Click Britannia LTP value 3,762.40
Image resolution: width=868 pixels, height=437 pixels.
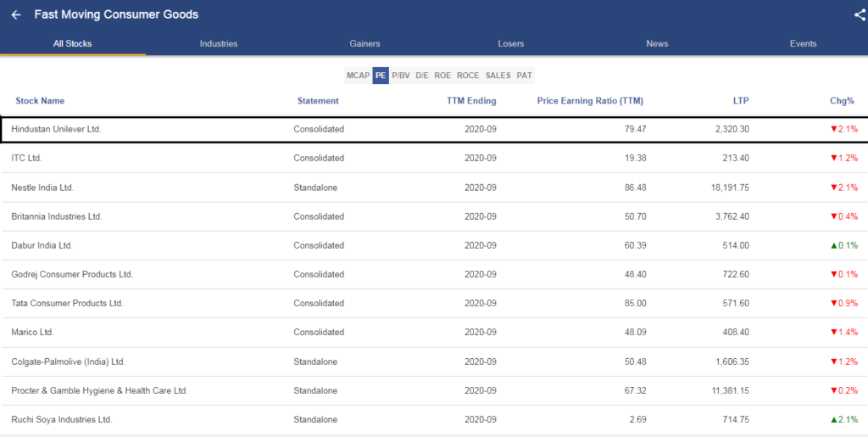coord(732,216)
